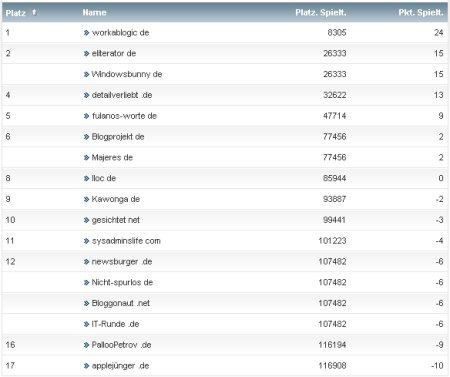The height and width of the screenshot is (377, 450).
Task: Open the applejünger .de link
Action: click(120, 366)
